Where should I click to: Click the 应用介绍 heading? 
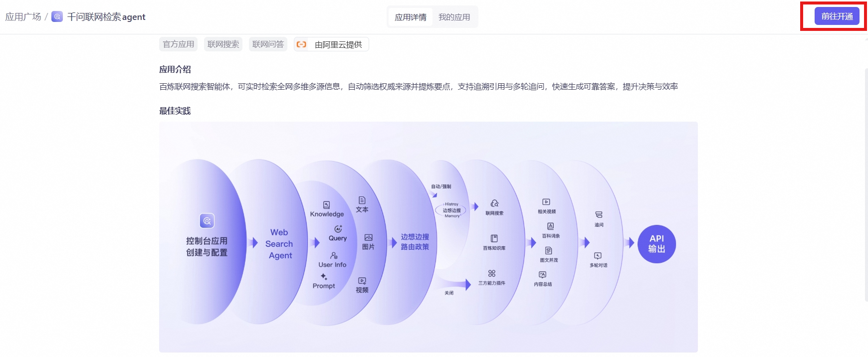[x=175, y=70]
